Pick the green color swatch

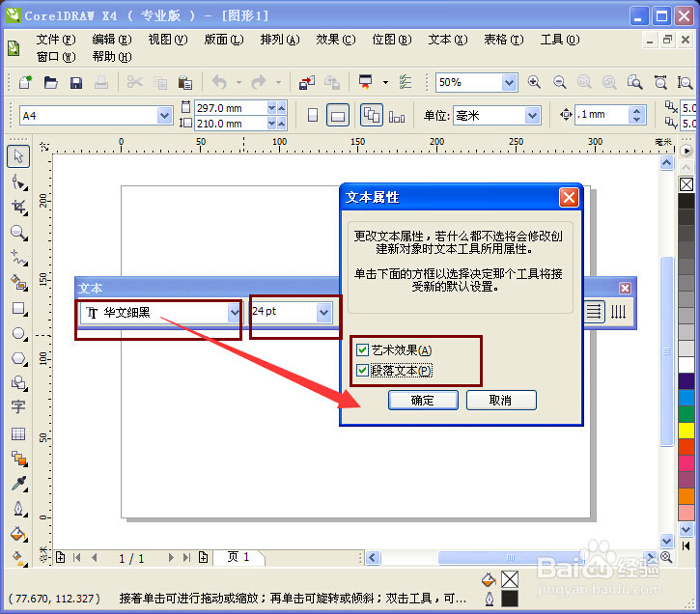[x=686, y=413]
